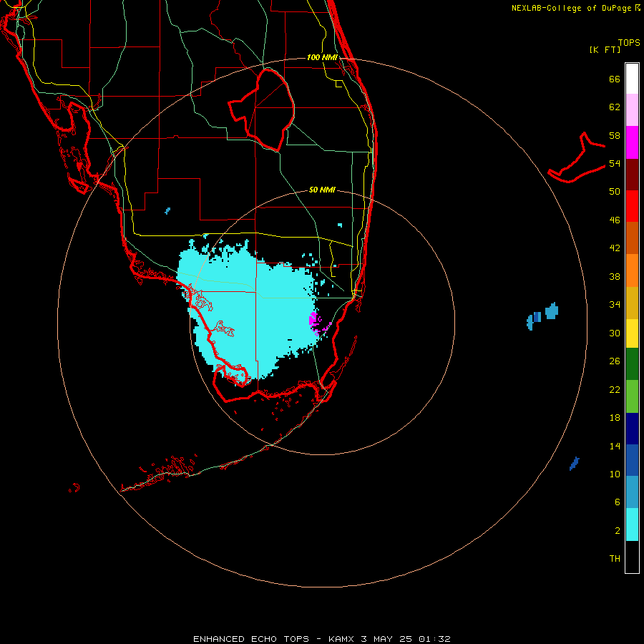Click the orange 38 kft legend swatch
This screenshot has width=644, height=644.
tap(632, 270)
